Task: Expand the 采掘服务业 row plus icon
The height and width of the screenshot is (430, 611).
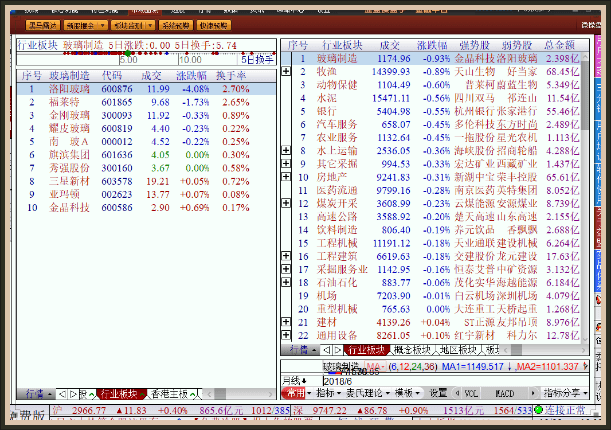Action: click(x=286, y=269)
